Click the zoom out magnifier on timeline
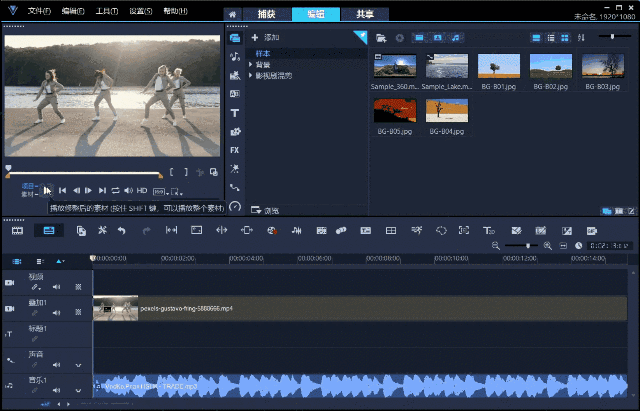Viewport: 640px width, 411px height. pyautogui.click(x=496, y=246)
